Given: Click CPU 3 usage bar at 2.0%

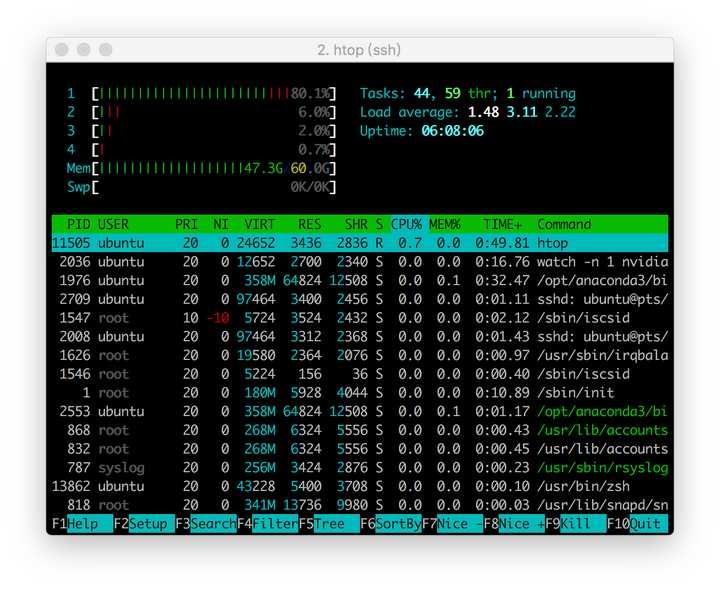Looking at the screenshot, I should [x=214, y=131].
